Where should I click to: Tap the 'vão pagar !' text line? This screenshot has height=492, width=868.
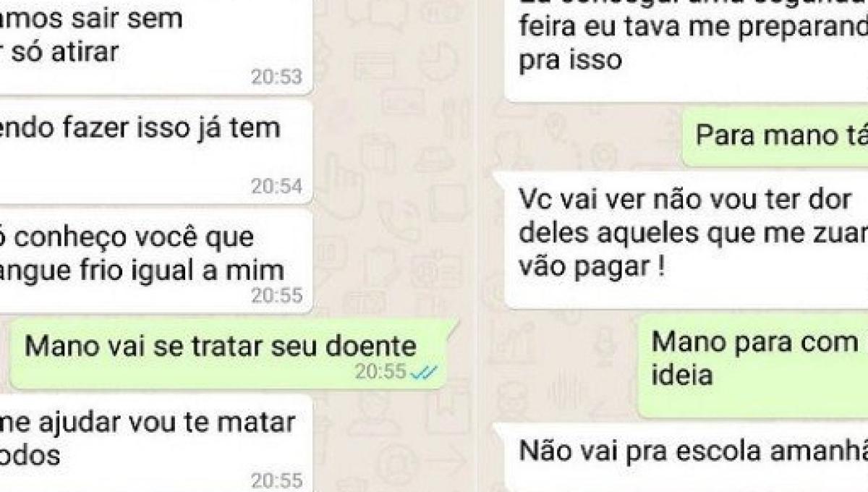coord(592,269)
